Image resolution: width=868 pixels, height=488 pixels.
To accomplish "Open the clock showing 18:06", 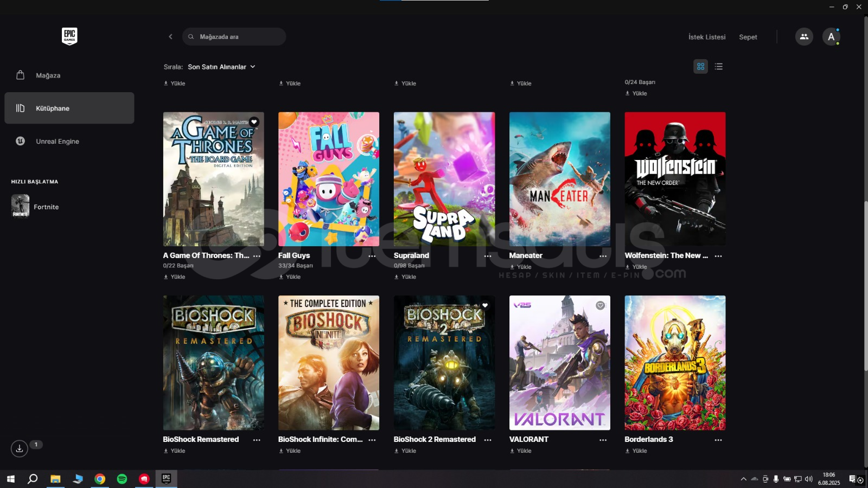I will click(x=829, y=479).
